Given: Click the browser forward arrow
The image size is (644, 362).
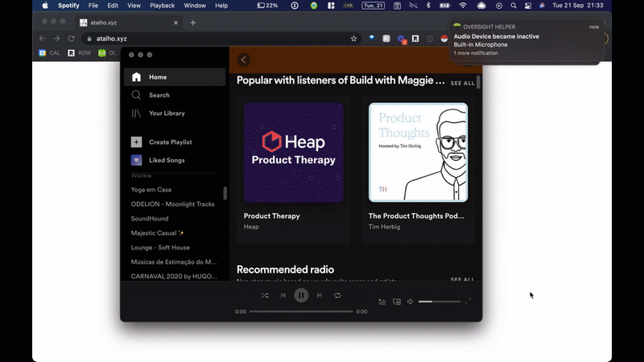Looking at the screenshot, I should (56, 39).
